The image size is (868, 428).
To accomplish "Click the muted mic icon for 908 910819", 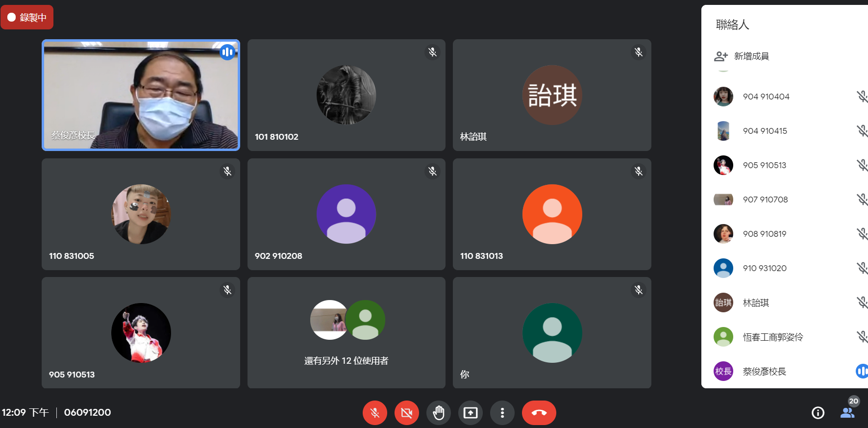I will point(862,234).
